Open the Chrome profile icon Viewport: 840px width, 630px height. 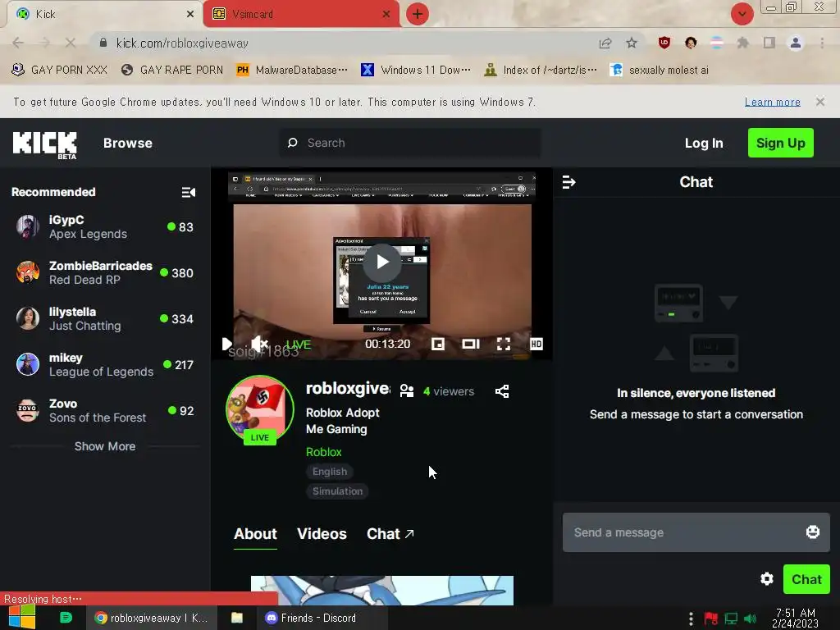[x=796, y=43]
